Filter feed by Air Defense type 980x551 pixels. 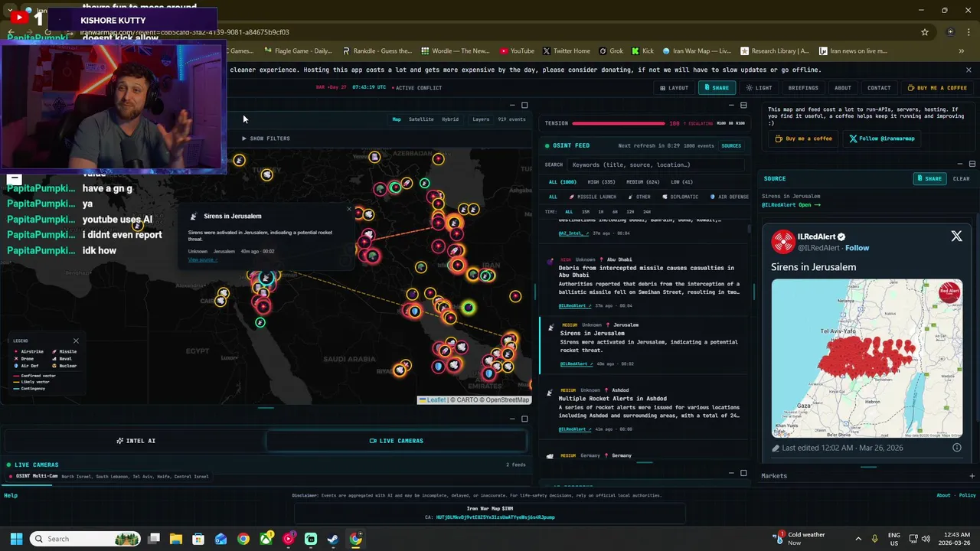pyautogui.click(x=730, y=197)
